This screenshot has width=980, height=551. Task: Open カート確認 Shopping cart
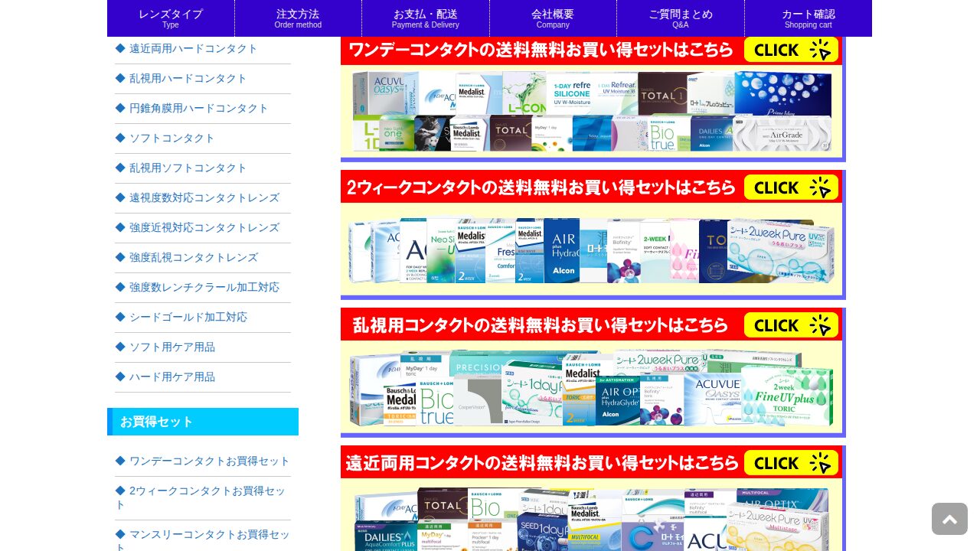pyautogui.click(x=808, y=18)
